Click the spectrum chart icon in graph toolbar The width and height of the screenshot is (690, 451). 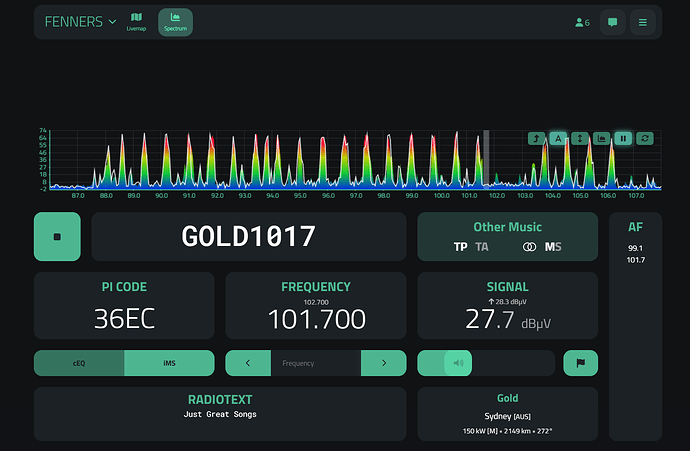(x=601, y=138)
